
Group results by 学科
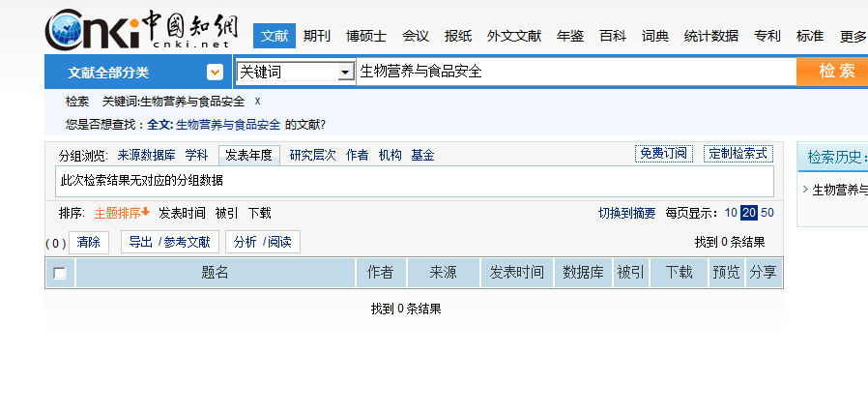click(x=196, y=156)
